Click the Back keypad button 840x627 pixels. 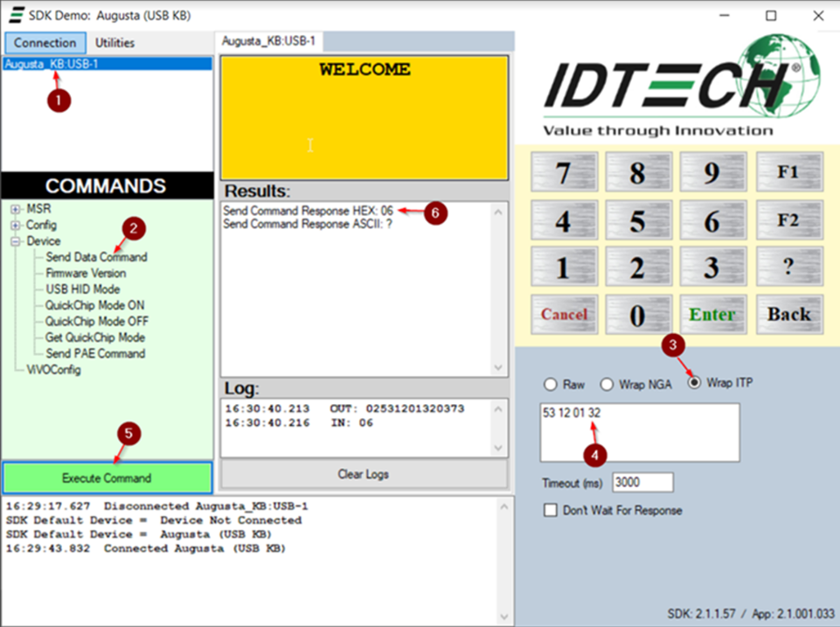click(x=789, y=314)
